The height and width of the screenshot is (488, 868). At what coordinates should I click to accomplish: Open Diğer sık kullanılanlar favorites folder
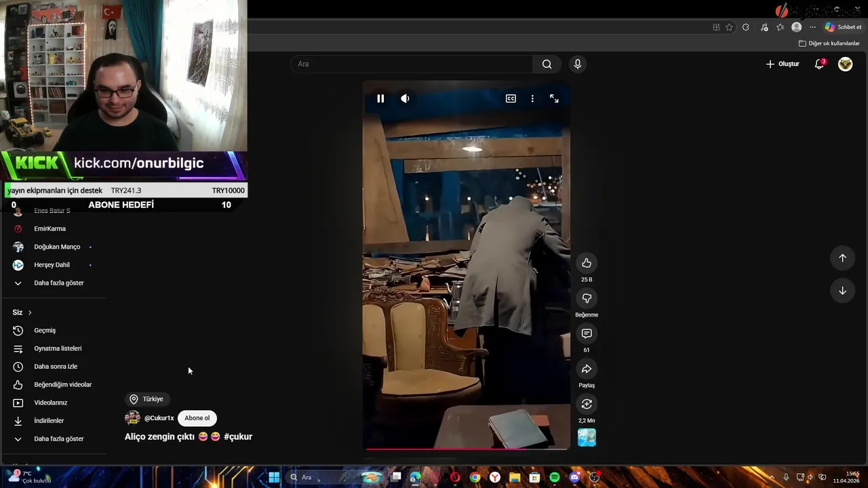pyautogui.click(x=829, y=43)
